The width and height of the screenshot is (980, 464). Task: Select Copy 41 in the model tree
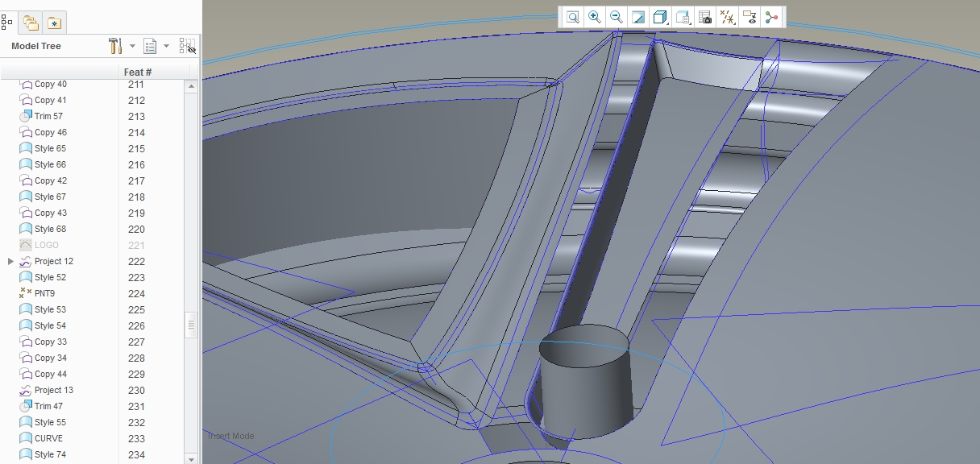50,100
